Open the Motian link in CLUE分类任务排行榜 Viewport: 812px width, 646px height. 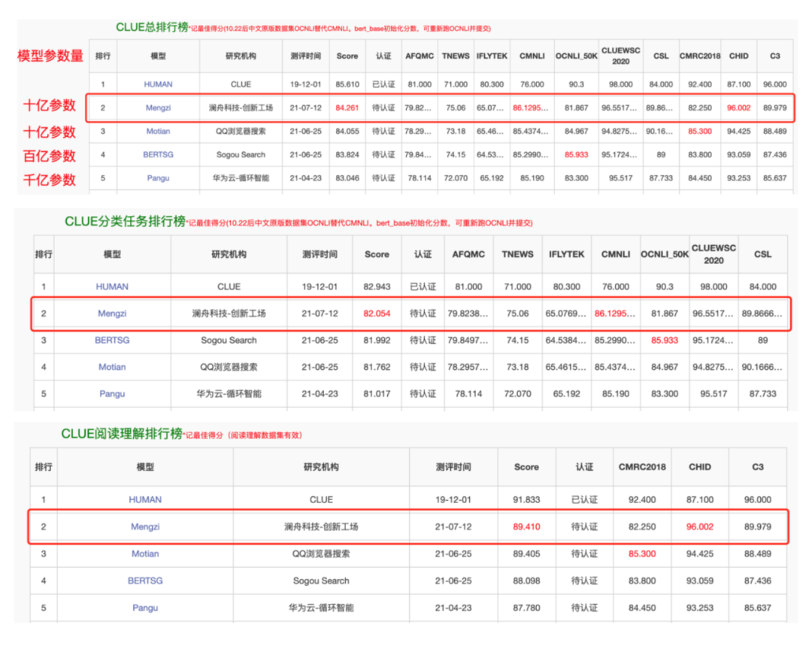(112, 367)
